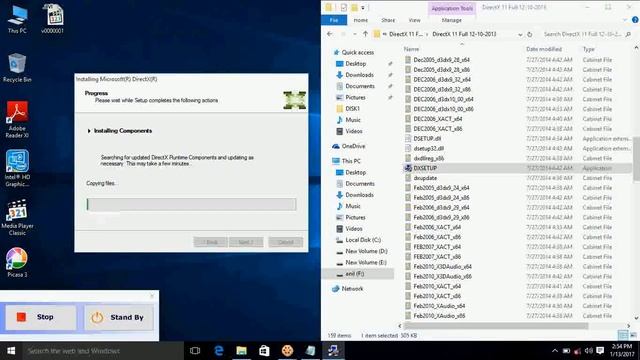Launch Microsoft Edge from the taskbar
The width and height of the screenshot is (640, 360).
[x=219, y=351]
